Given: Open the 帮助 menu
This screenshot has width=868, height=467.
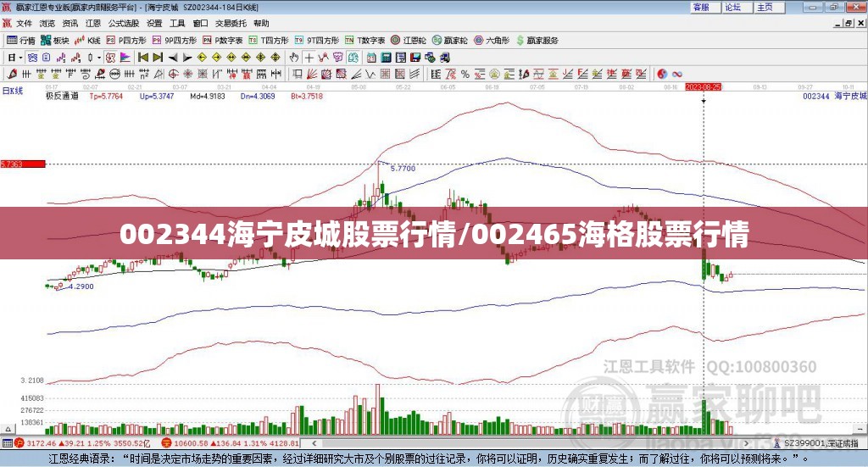Looking at the screenshot, I should click(x=261, y=23).
